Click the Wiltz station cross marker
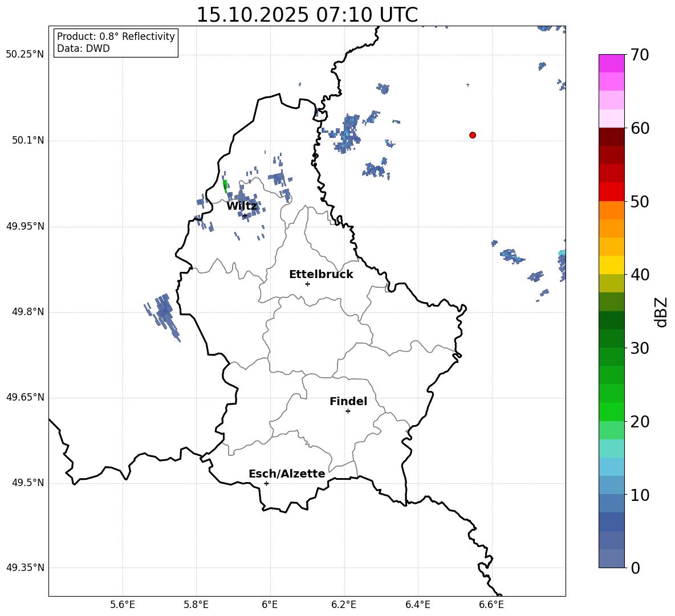The image size is (675, 616). coord(245,215)
